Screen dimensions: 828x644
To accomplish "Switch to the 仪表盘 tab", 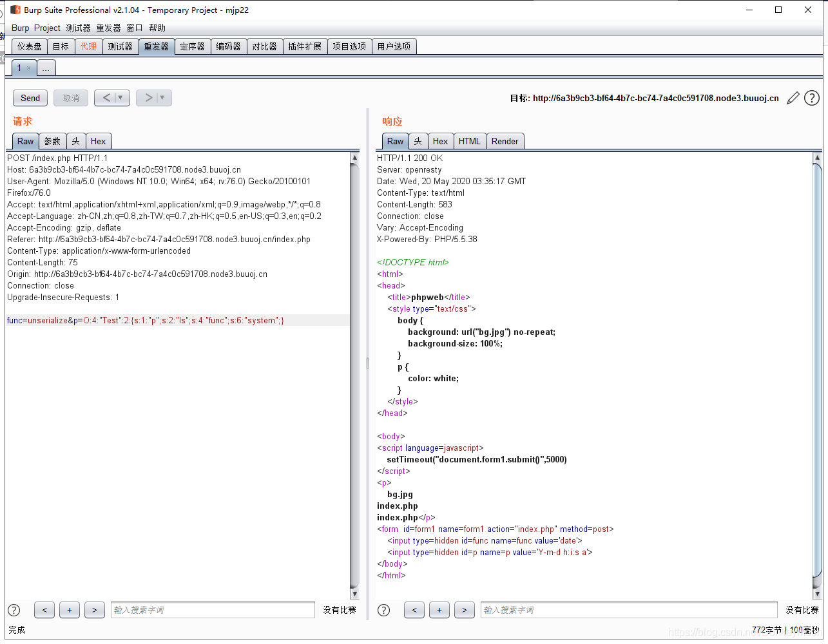I will point(30,46).
